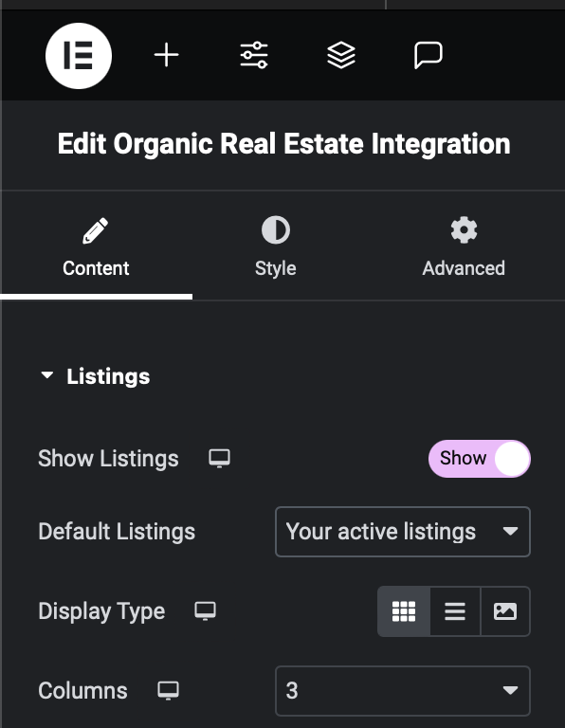Screen dimensions: 565x728
Task: Open Default Listings dropdown
Action: point(403,532)
